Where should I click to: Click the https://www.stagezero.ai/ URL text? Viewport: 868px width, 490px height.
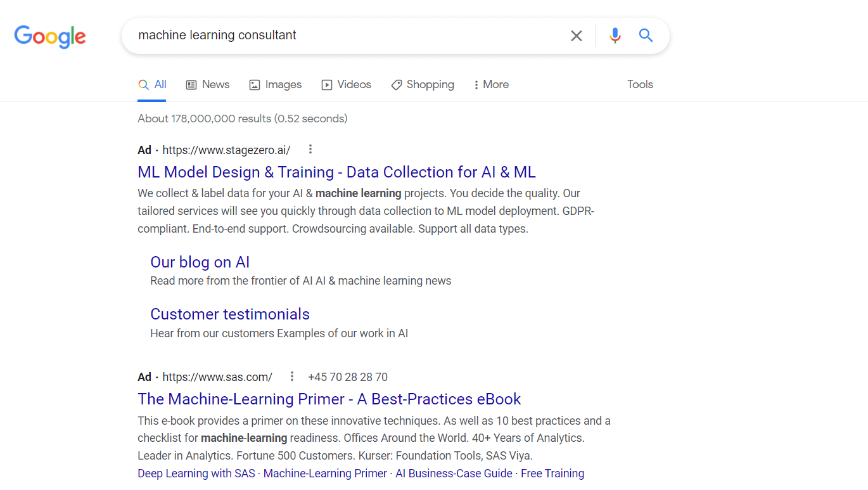tap(226, 150)
